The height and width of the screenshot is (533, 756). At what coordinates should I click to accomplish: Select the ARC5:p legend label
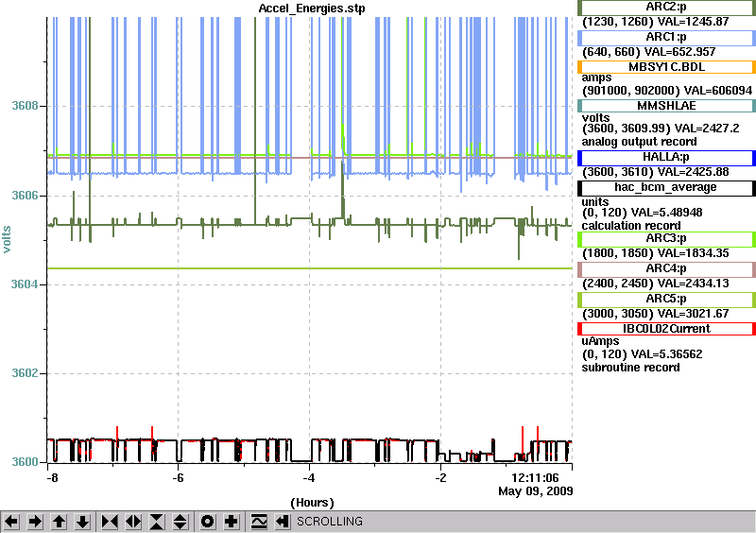pos(666,299)
